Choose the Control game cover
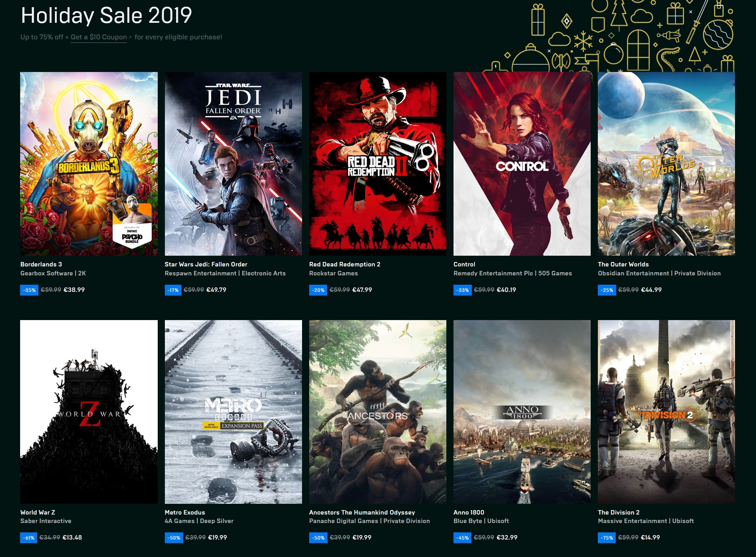Image resolution: width=756 pixels, height=557 pixels. tap(522, 164)
